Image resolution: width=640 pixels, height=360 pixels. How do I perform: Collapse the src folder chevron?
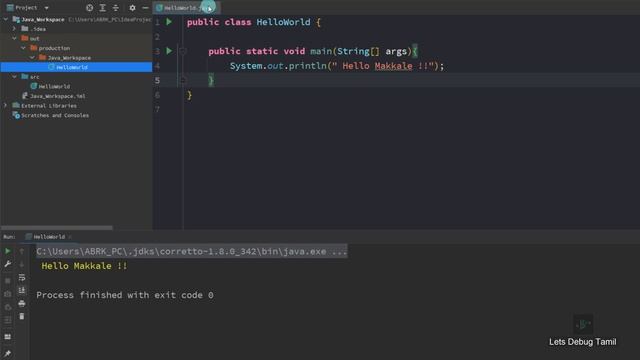(x=14, y=77)
